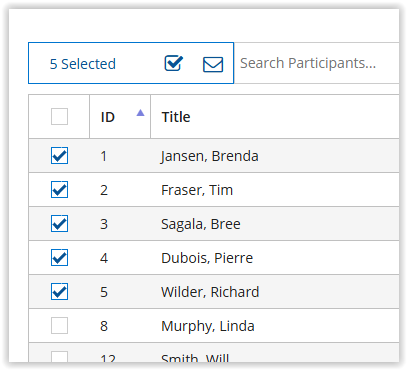The height and width of the screenshot is (370, 407).
Task: Click the Search Participants input field
Action: (x=317, y=63)
